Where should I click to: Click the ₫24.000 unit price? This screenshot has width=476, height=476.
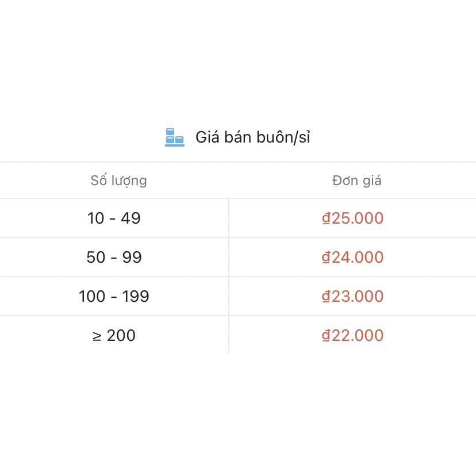tap(352, 258)
